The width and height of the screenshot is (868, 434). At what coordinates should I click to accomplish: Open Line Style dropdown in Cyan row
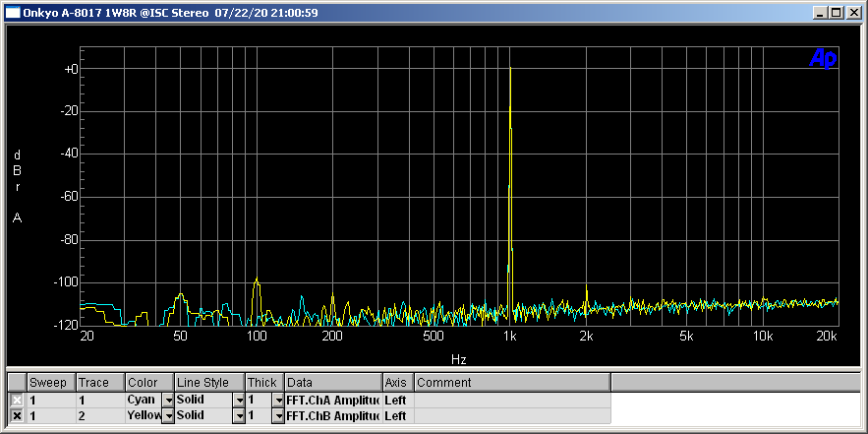click(239, 400)
